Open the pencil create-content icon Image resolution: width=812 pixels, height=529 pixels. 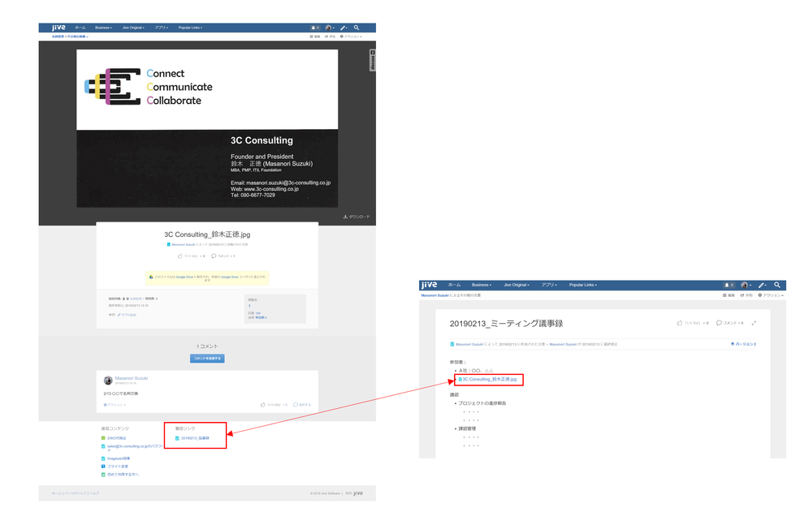[x=342, y=27]
